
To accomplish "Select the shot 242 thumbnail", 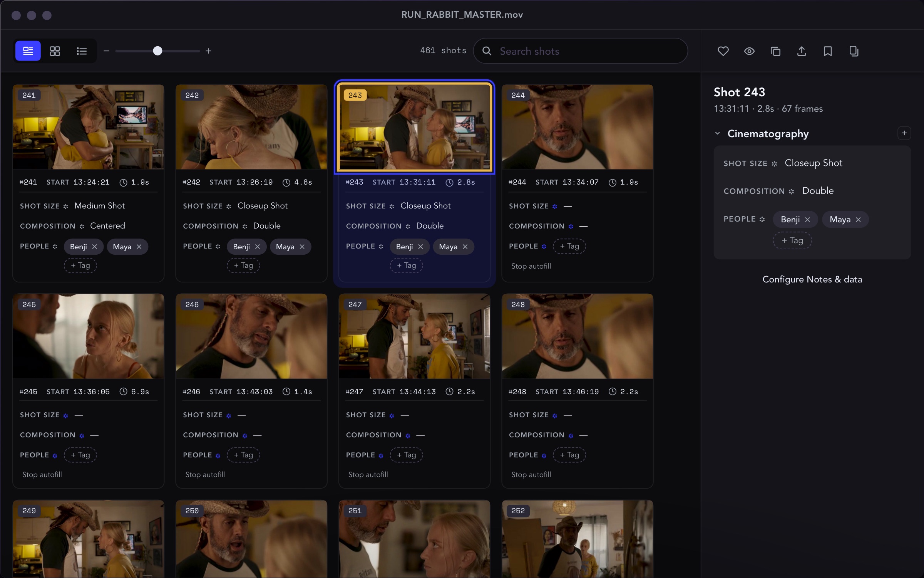I will pos(251,127).
